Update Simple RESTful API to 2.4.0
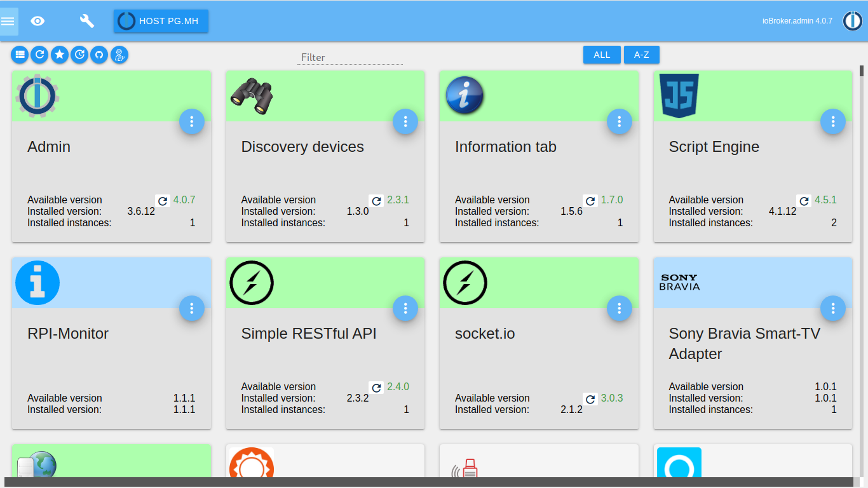 (x=376, y=387)
